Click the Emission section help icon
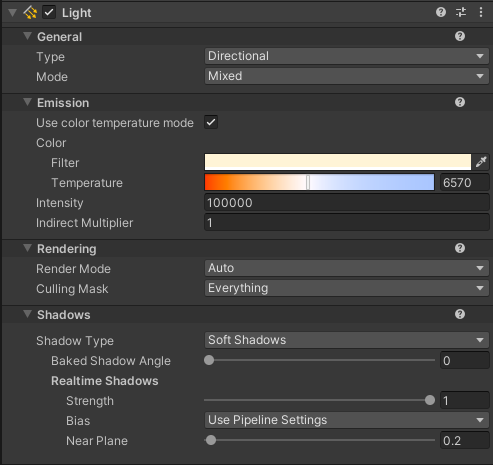Screen dimensions: 493x465 [460, 102]
